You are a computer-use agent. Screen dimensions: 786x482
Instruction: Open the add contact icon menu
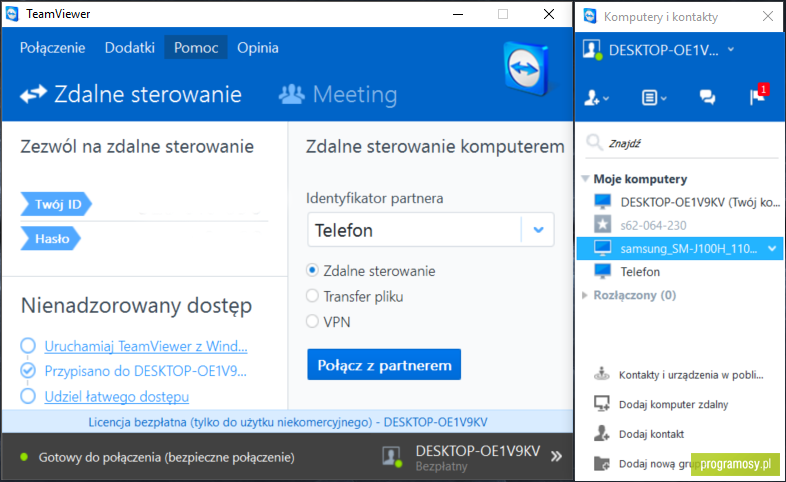point(597,97)
